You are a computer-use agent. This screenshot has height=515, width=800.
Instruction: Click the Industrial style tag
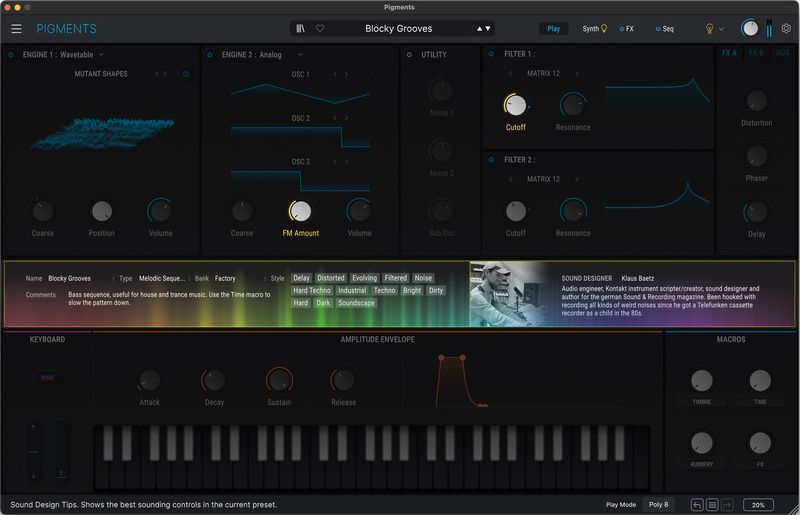click(x=352, y=290)
